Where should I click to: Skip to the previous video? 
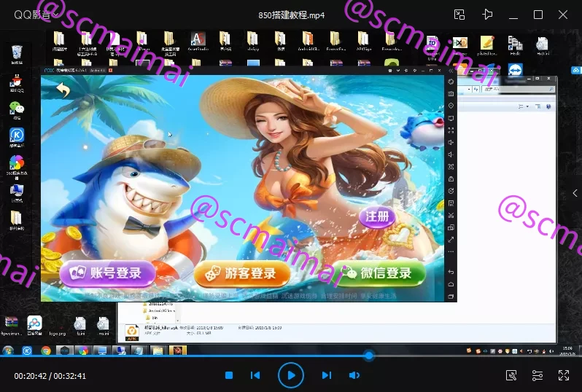[x=255, y=375]
